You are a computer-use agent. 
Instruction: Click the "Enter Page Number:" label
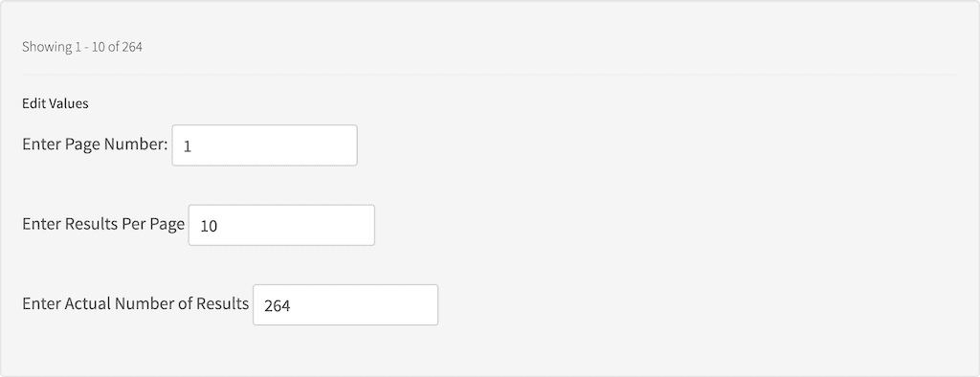[x=95, y=144]
